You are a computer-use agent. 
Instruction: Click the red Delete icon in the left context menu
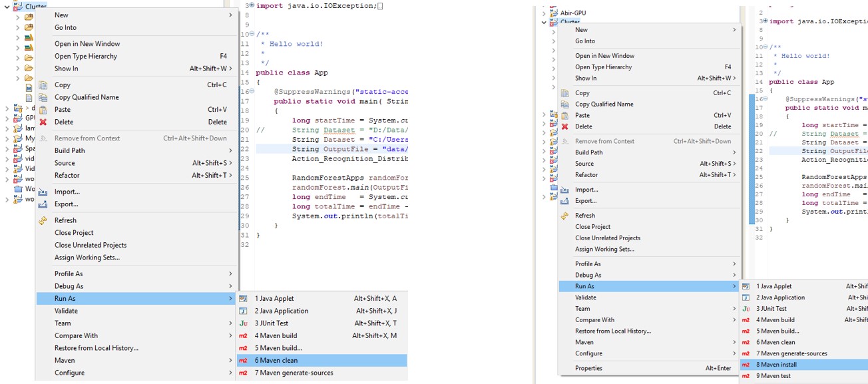point(43,122)
